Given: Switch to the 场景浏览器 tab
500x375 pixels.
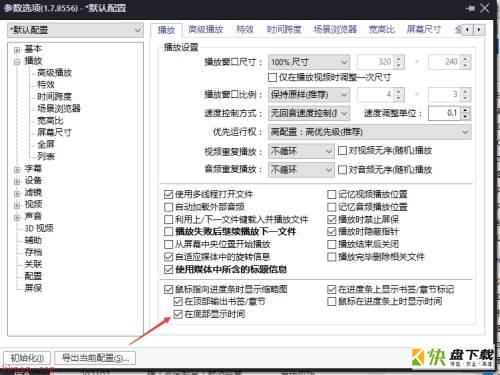Looking at the screenshot, I should (335, 30).
